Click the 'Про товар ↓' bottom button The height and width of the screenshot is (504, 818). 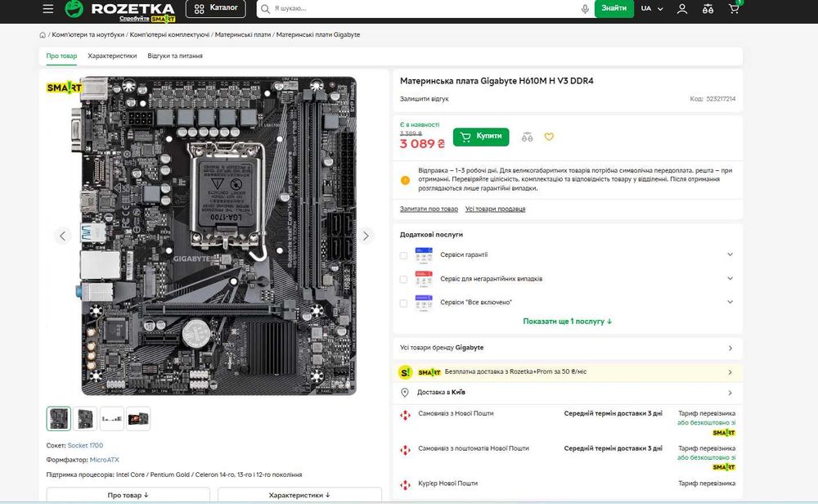(x=128, y=495)
